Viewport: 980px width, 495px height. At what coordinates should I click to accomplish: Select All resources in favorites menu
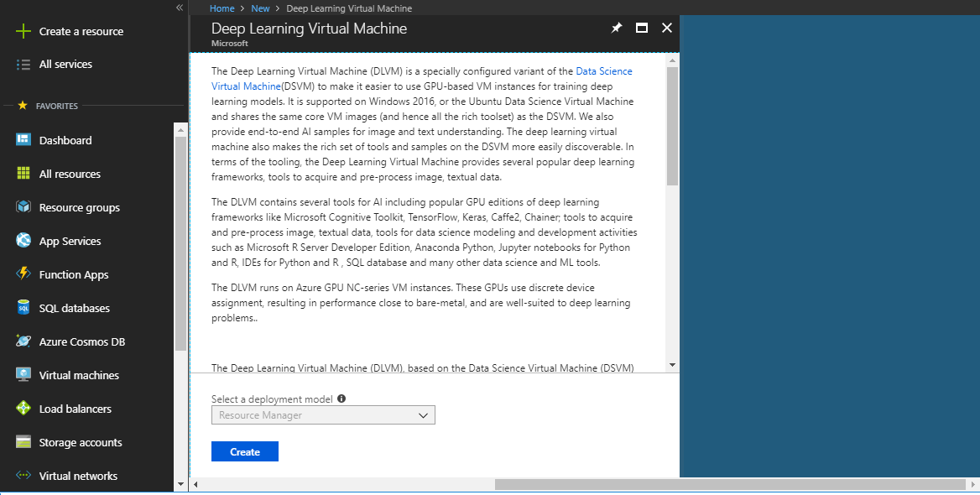coord(70,175)
